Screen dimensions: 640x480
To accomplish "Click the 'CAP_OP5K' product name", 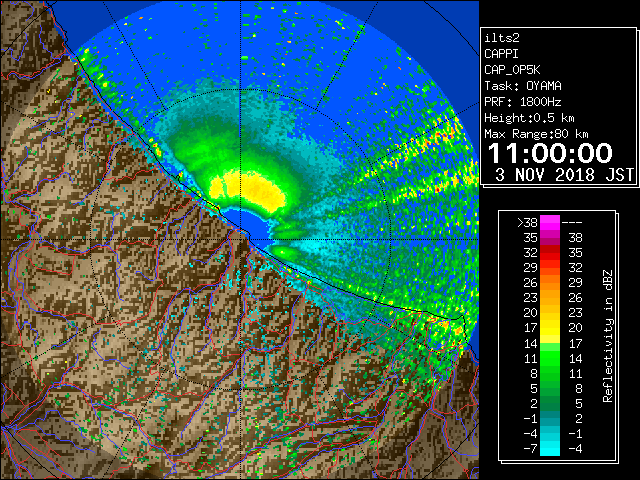I will [512, 70].
